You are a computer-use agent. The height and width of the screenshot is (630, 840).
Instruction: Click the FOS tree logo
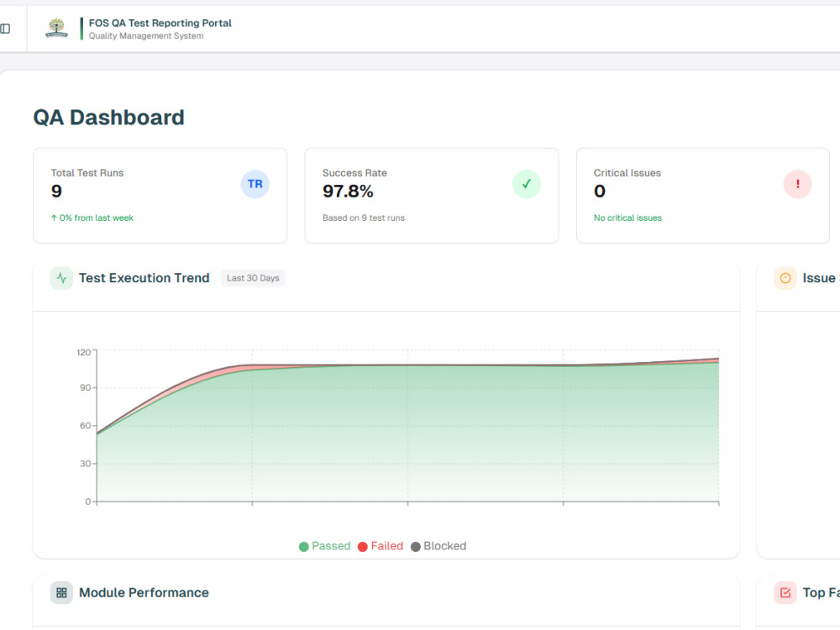(x=56, y=29)
